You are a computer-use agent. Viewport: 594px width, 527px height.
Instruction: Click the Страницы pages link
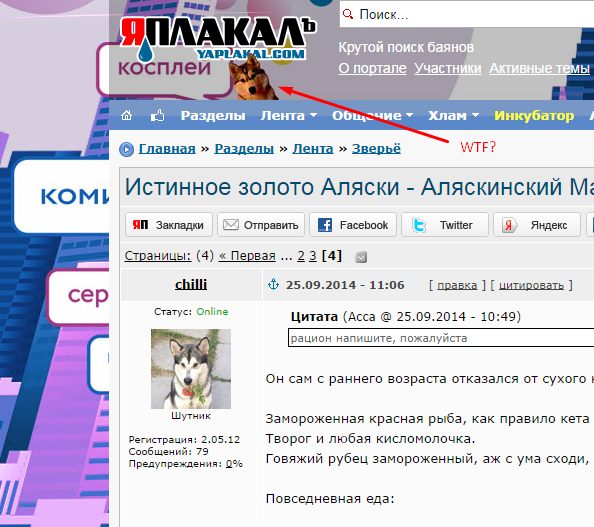tap(158, 256)
